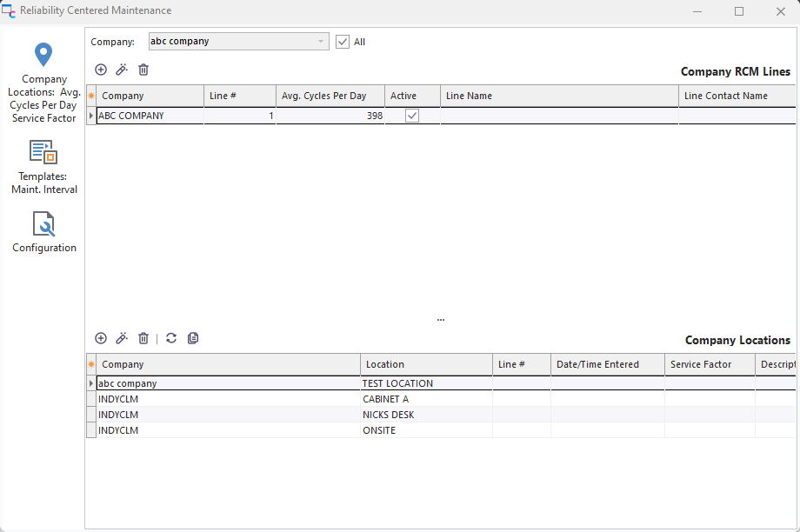Viewport: 800px width, 532px height.
Task: Click the splitter dots between the two grids
Action: click(441, 320)
